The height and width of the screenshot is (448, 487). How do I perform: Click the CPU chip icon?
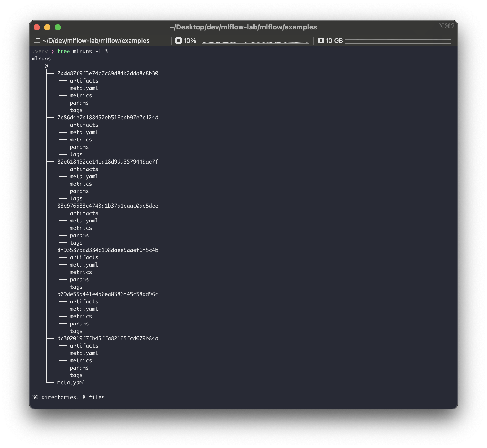pos(179,40)
